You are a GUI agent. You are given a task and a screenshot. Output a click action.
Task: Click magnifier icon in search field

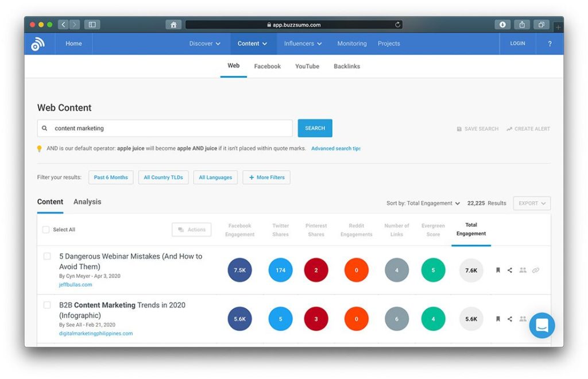45,128
